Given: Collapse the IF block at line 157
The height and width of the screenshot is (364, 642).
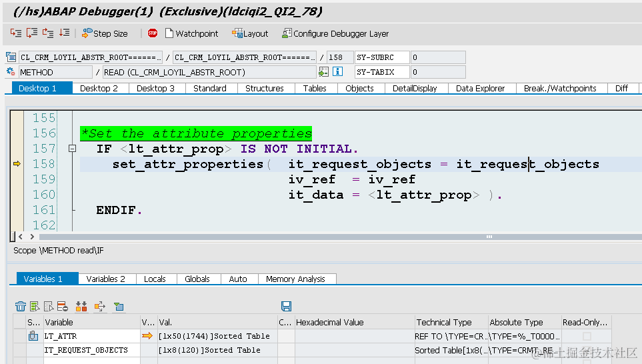Looking at the screenshot, I should [x=72, y=149].
